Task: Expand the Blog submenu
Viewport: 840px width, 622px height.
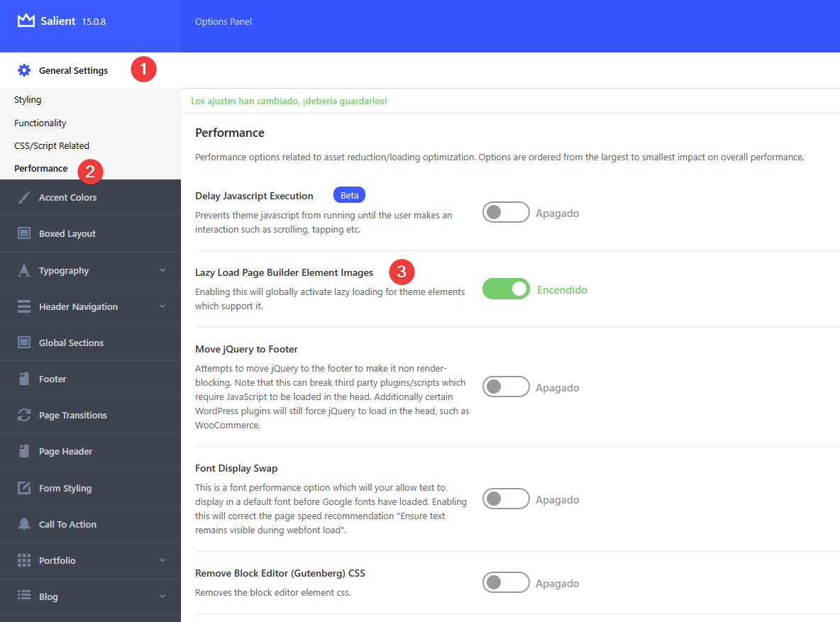Action: pyautogui.click(x=162, y=596)
